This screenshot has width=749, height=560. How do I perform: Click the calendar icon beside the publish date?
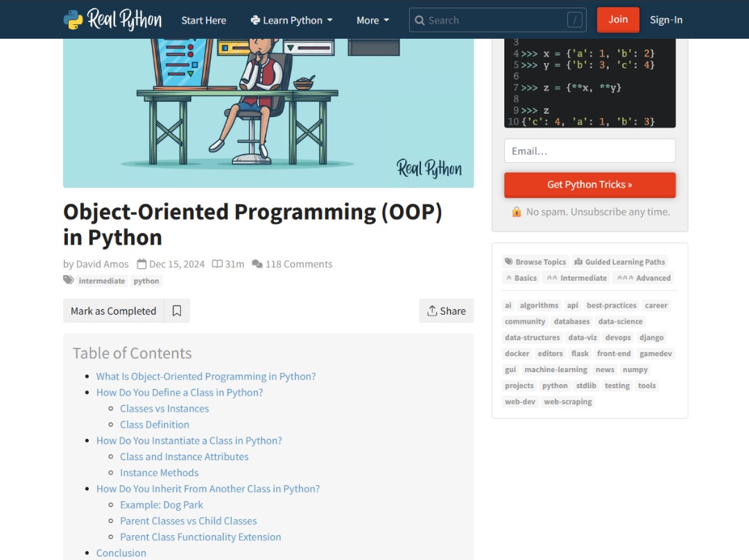[x=144, y=263]
